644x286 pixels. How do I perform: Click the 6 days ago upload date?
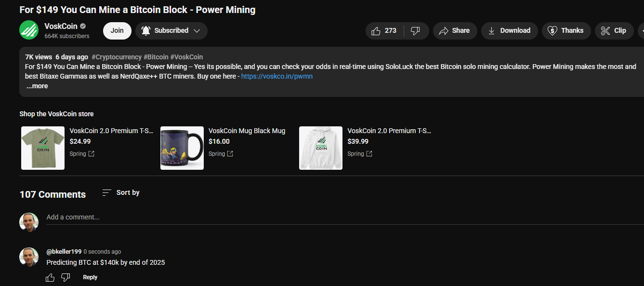72,57
